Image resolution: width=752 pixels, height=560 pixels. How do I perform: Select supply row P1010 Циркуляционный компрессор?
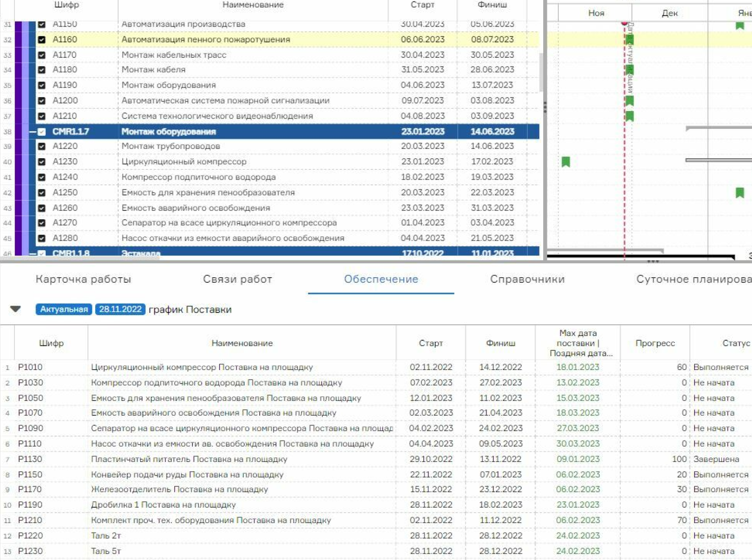(x=376, y=367)
